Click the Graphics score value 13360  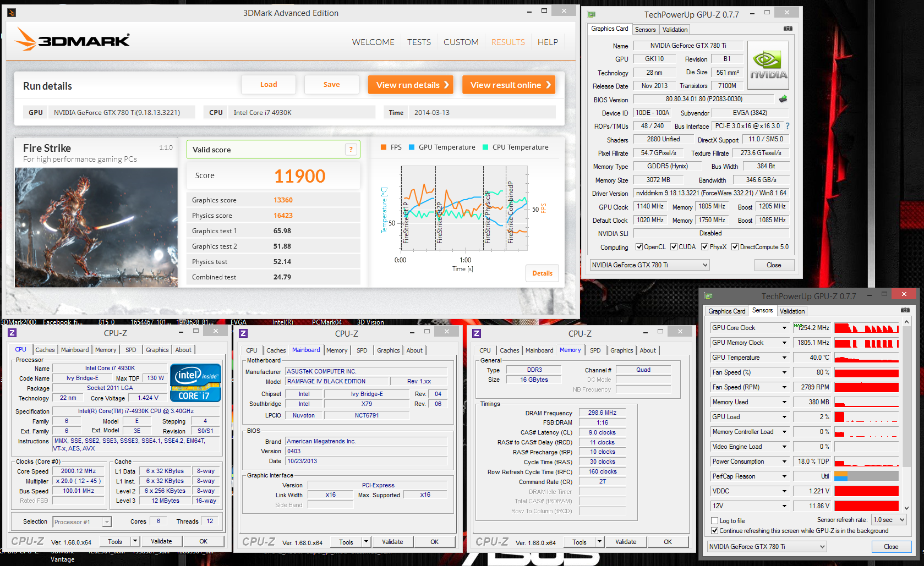click(x=283, y=200)
